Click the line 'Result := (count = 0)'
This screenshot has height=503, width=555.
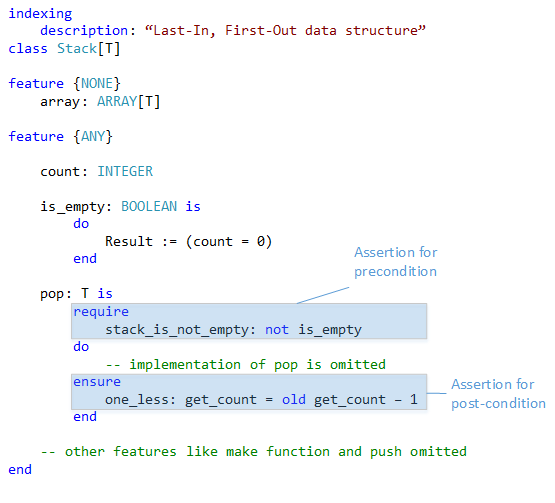tap(189, 241)
